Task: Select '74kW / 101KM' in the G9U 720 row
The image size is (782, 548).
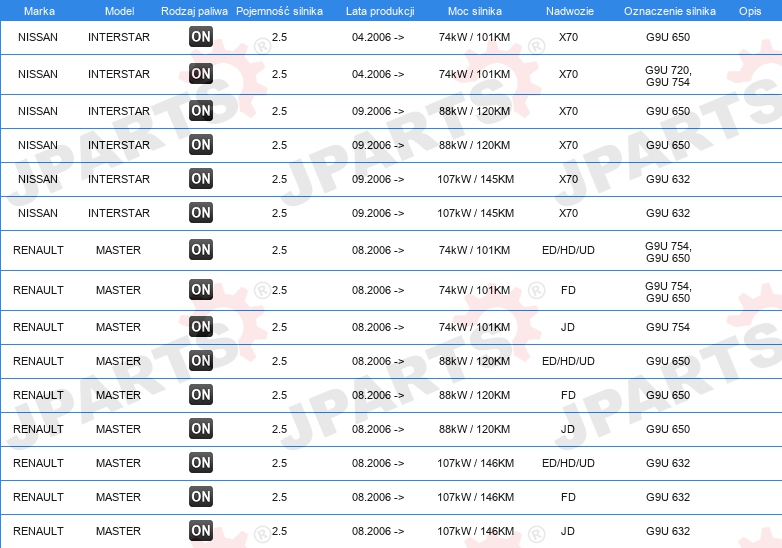Action: (x=474, y=74)
